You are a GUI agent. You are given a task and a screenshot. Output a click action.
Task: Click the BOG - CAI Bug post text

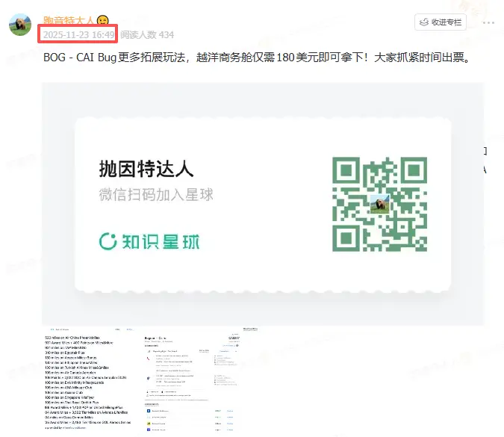257,58
